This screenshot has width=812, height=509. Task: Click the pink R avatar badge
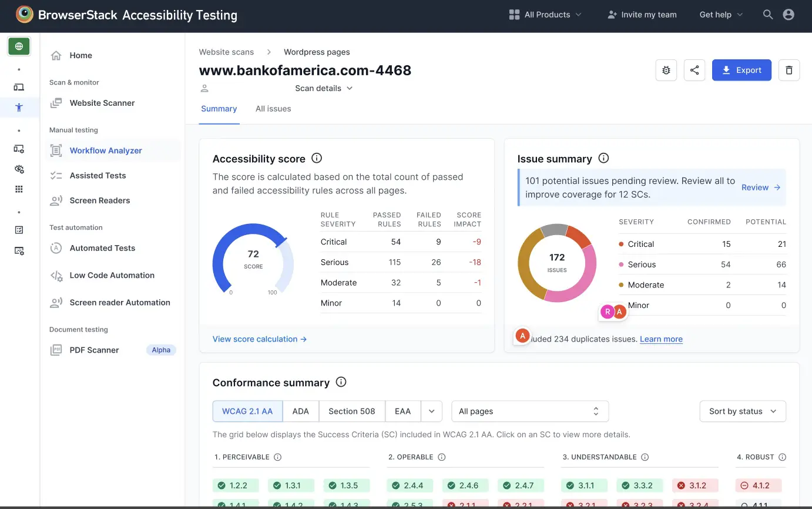[608, 312]
